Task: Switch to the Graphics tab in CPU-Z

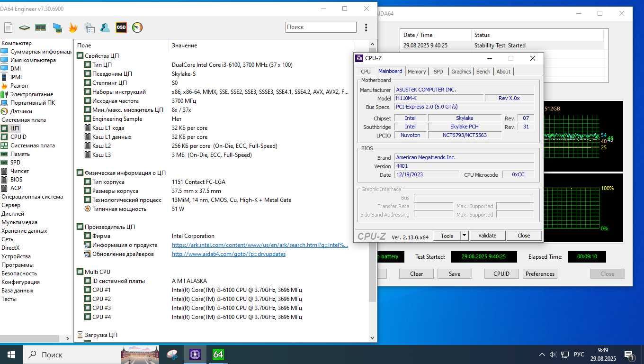Action: (461, 72)
